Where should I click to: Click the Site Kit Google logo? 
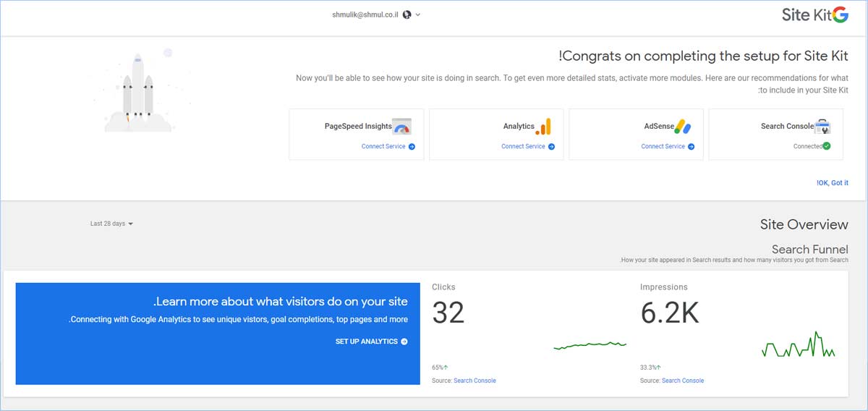(x=814, y=14)
